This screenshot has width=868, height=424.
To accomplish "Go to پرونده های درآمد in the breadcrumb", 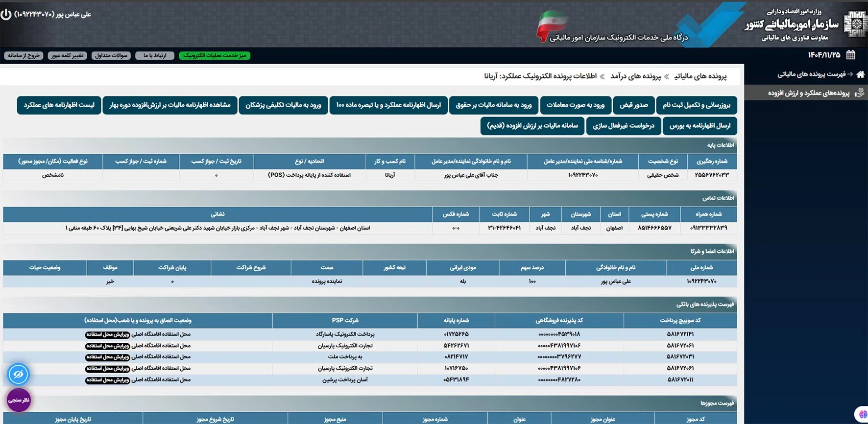I will tap(636, 76).
